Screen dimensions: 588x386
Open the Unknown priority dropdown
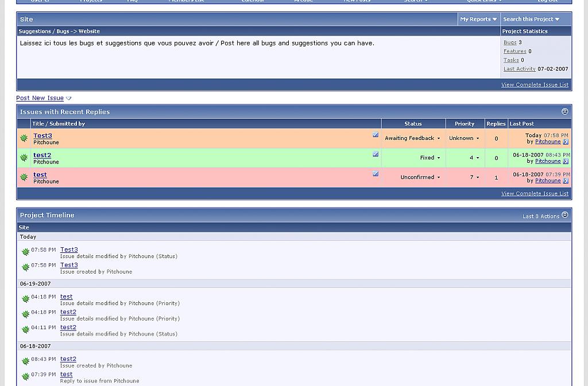(464, 138)
